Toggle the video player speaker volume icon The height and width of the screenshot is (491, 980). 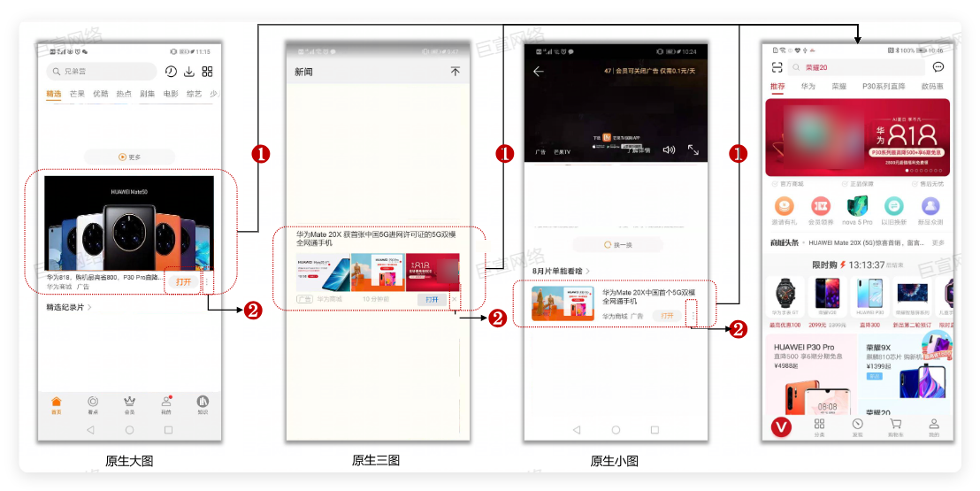click(x=669, y=150)
